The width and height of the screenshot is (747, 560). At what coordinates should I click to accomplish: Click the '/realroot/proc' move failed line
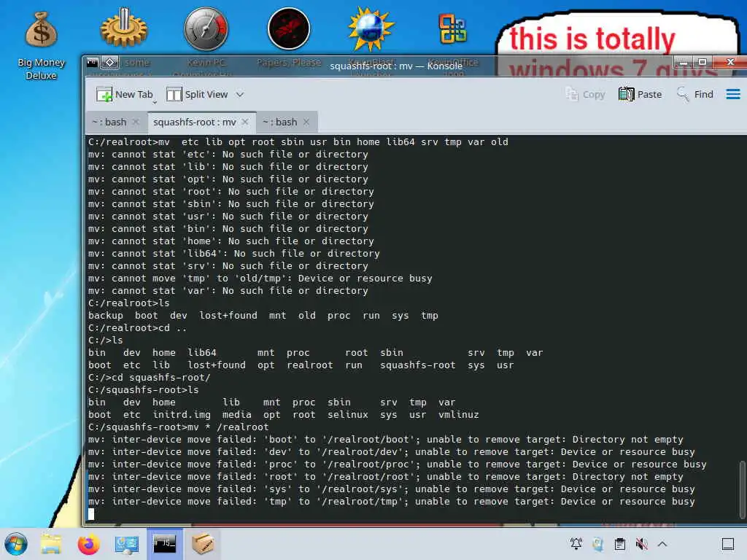pyautogui.click(x=398, y=464)
